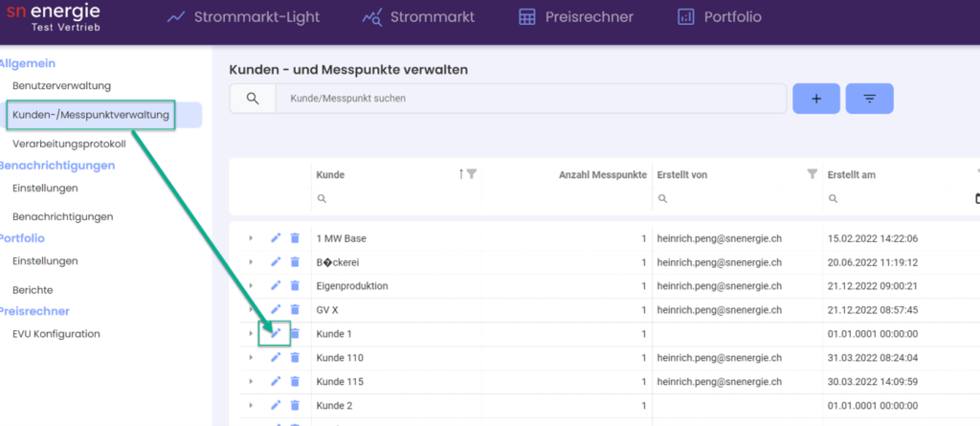Open calendar picker in Erstellt am filter
Screen dimensions: 980x426
977,198
